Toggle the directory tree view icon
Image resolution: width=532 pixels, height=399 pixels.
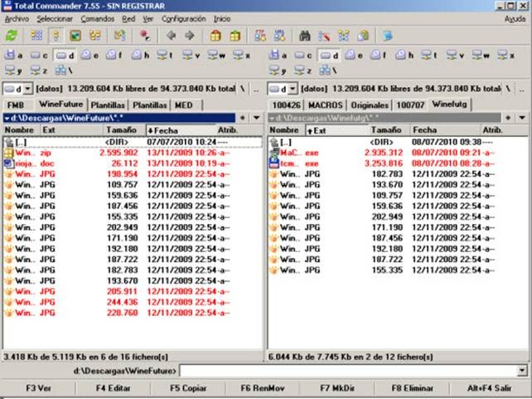tap(94, 36)
